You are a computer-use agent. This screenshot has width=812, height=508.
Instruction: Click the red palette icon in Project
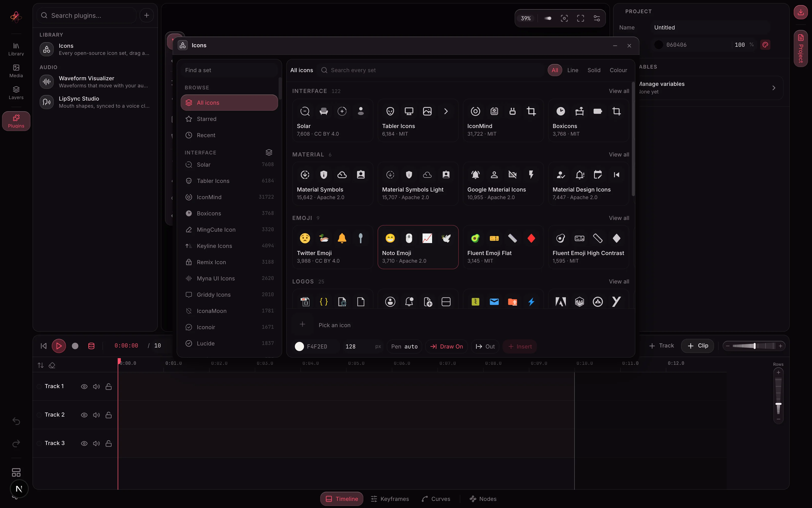[765, 45]
